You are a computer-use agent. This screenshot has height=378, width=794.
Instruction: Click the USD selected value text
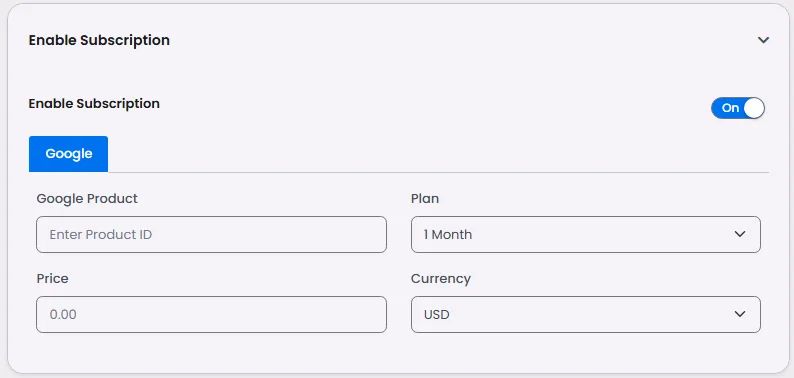coord(436,315)
